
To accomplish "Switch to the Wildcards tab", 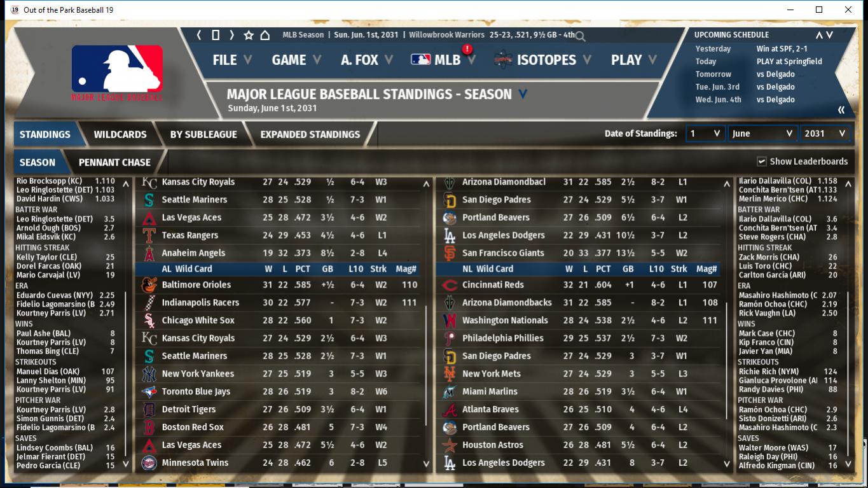I will coord(120,134).
